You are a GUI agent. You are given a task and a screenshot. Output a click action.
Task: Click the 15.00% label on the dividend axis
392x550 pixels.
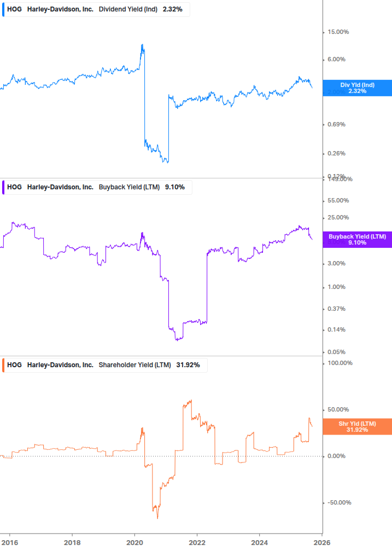[x=337, y=32]
